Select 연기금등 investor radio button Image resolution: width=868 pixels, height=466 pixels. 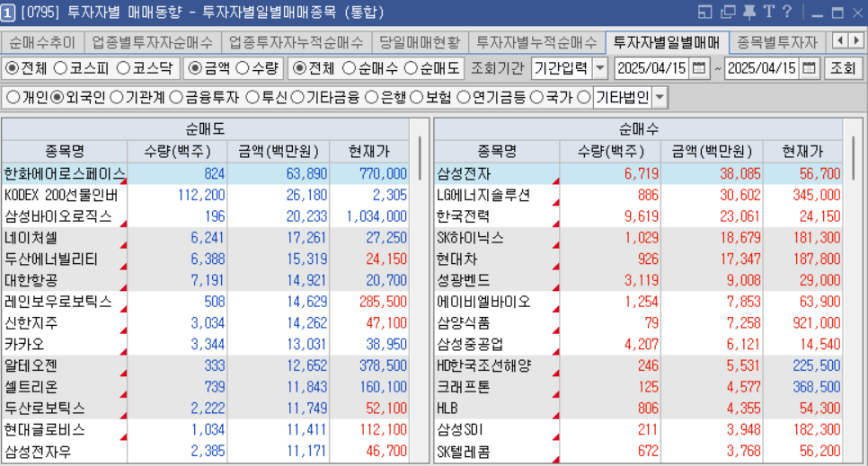(464, 98)
